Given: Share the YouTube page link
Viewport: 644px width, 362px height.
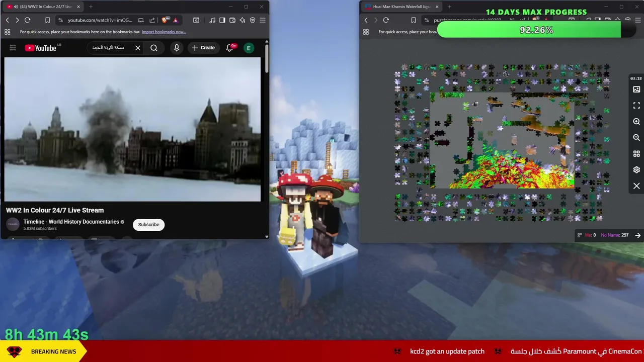Looking at the screenshot, I should pyautogui.click(x=152, y=20).
